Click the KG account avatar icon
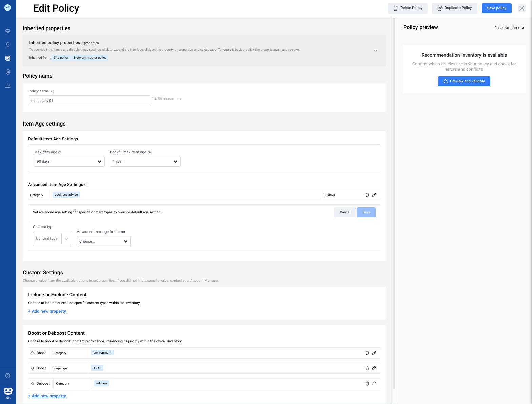Screen dimensions: 532x404 click(8, 7)
